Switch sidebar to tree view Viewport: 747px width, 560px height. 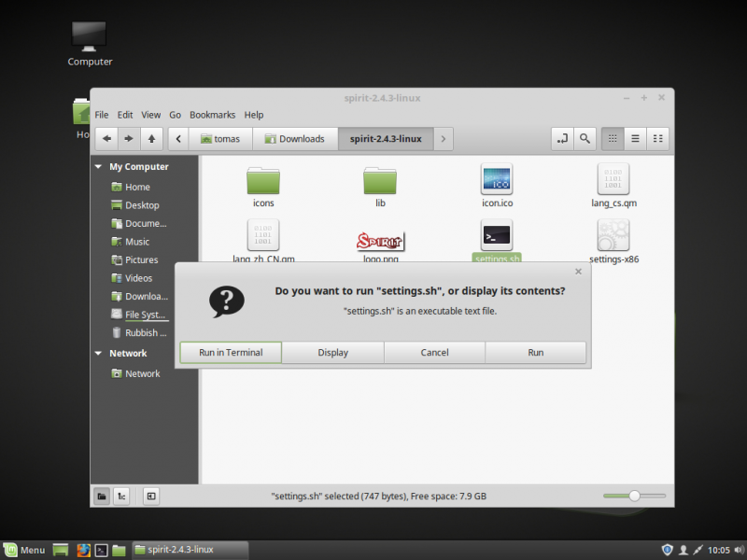coord(121,496)
